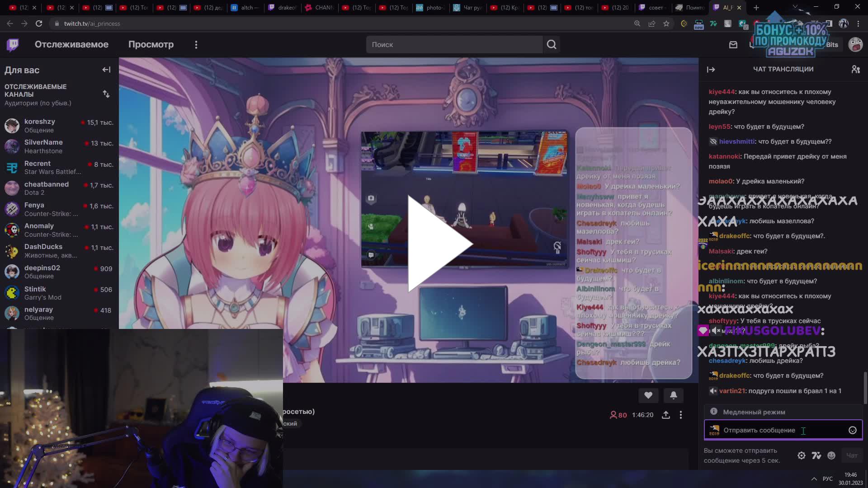The width and height of the screenshot is (868, 488).
Task: Click the search magnifier icon
Action: 552,44
